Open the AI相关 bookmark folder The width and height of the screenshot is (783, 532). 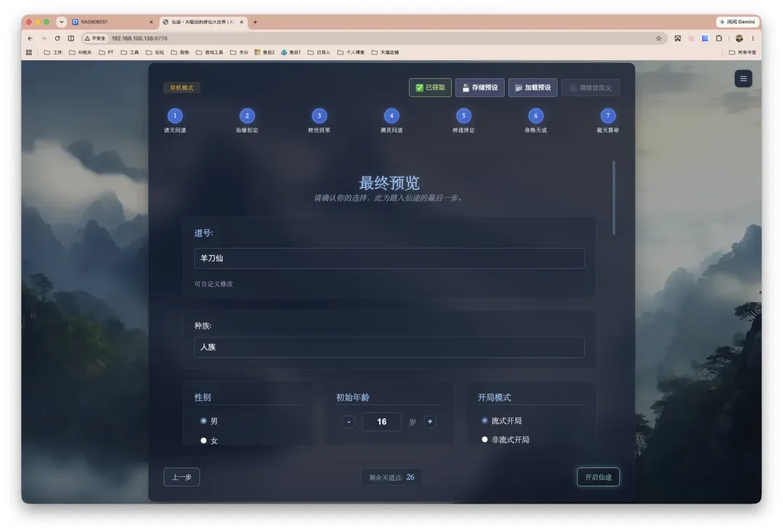tap(80, 52)
